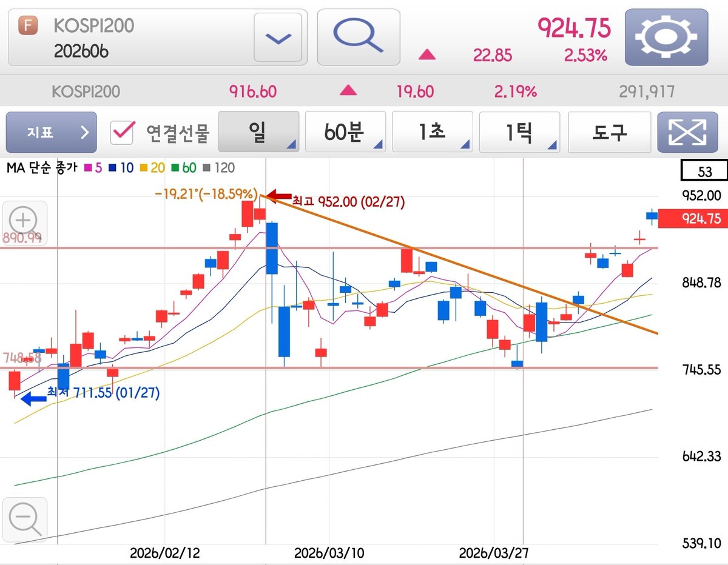This screenshot has width=728, height=565.
Task: Click the 2.53% header change percent
Action: click(x=585, y=56)
